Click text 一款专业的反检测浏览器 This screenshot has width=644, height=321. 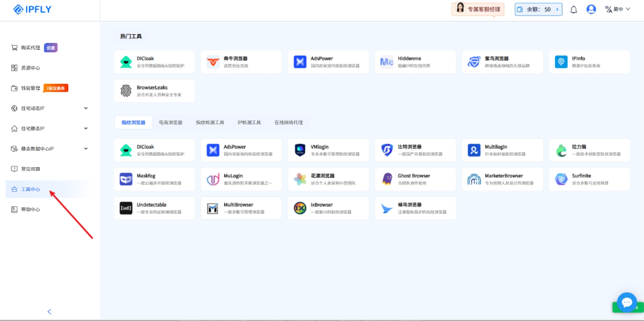click(x=159, y=212)
